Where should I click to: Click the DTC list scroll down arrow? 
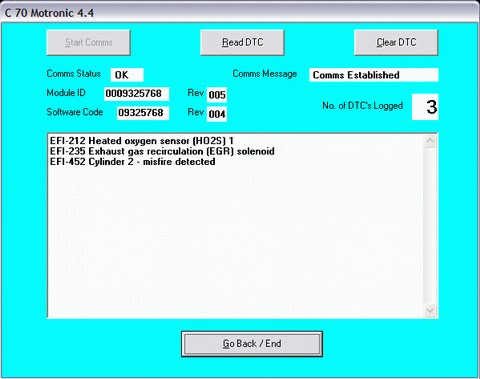click(430, 311)
